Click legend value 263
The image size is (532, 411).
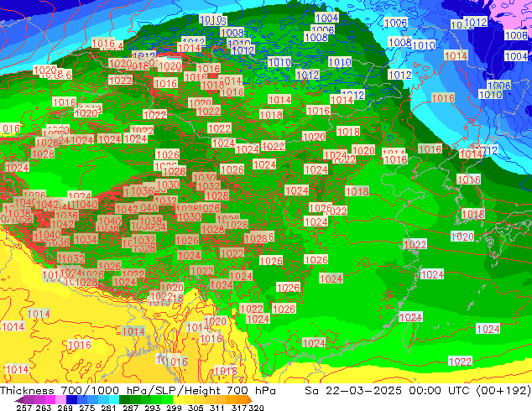pos(44,408)
